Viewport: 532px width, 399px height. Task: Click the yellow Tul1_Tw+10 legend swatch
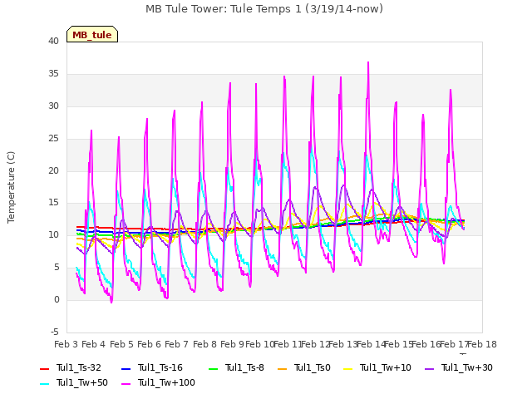point(348,368)
